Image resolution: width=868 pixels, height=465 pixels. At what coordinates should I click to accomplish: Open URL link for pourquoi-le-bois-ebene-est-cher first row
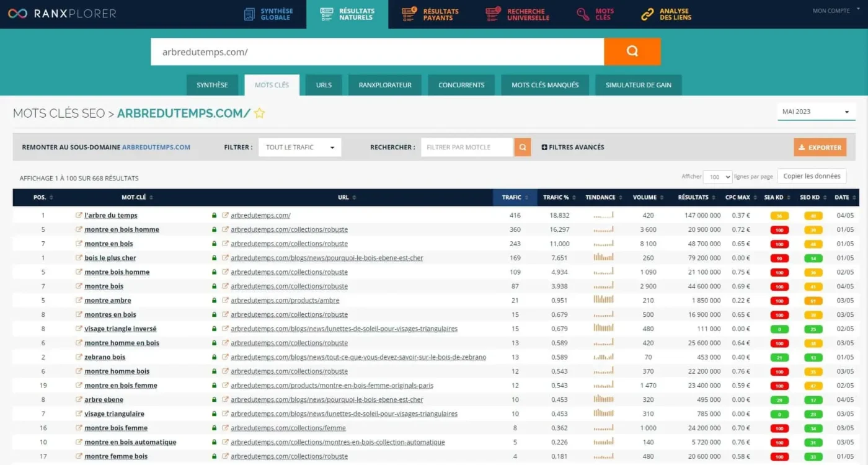(327, 258)
